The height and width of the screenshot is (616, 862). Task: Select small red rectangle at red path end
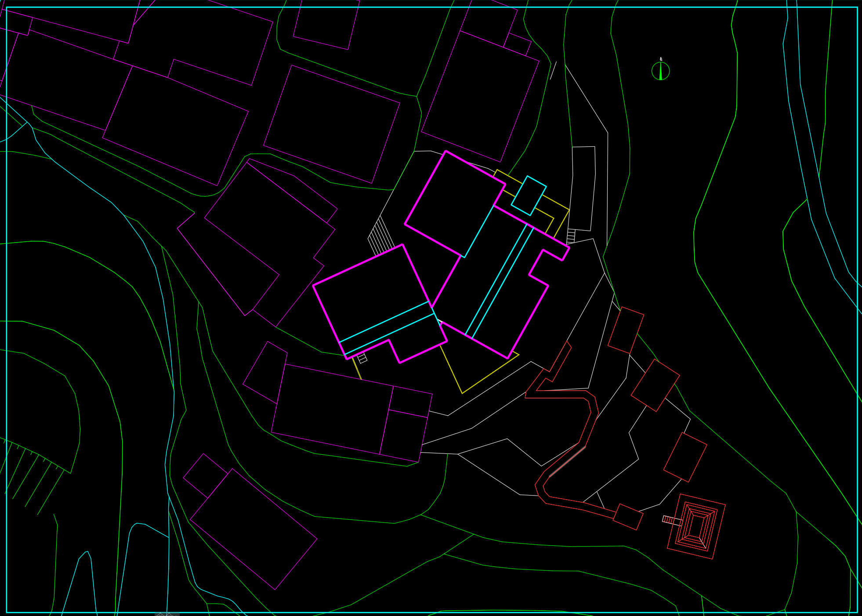coord(628,517)
